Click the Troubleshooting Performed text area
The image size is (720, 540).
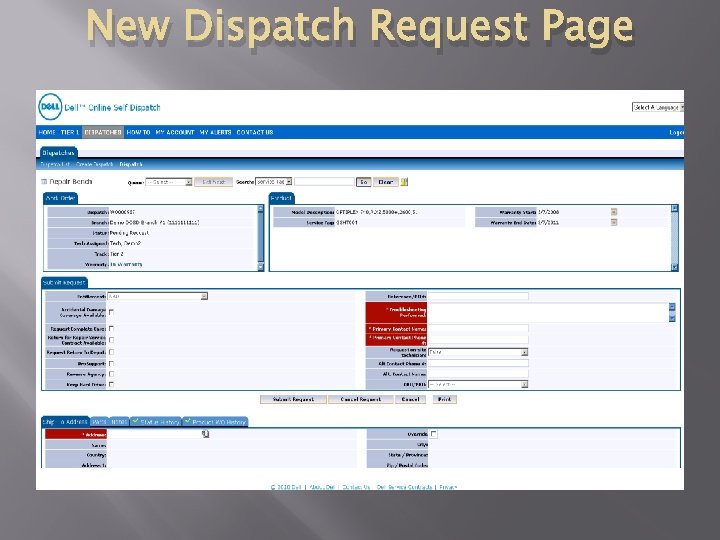(548, 312)
